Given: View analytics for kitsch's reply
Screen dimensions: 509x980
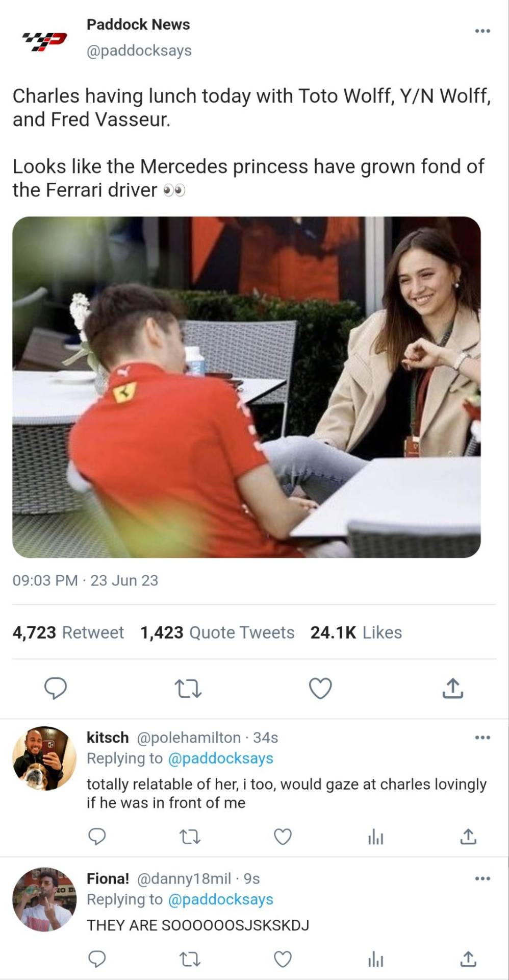Looking at the screenshot, I should [376, 837].
